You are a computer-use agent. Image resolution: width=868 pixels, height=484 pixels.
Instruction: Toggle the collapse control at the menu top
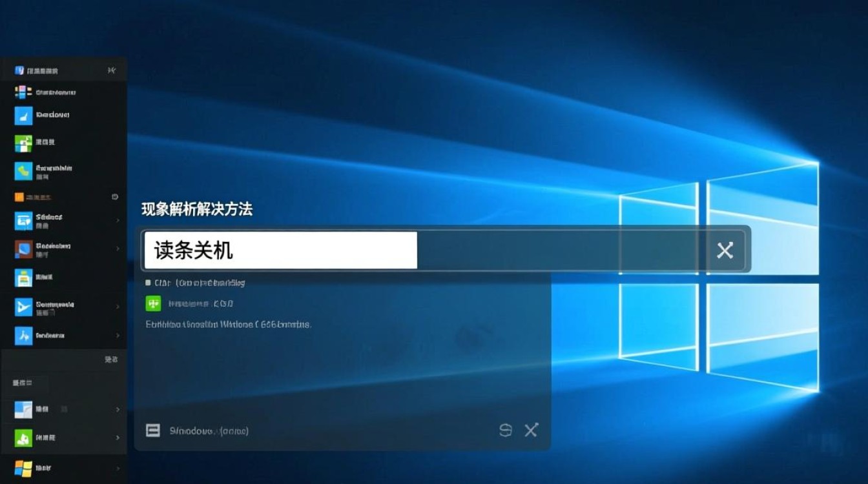(x=111, y=70)
